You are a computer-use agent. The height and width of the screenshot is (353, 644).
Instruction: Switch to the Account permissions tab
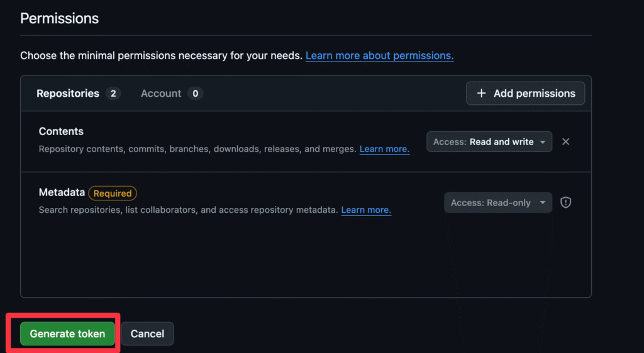click(x=172, y=94)
